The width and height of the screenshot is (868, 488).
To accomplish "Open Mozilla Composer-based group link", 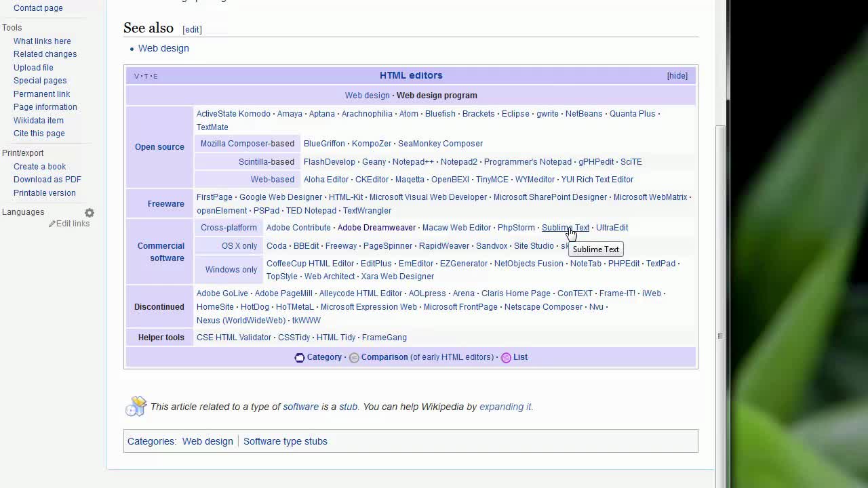I will 248,144.
